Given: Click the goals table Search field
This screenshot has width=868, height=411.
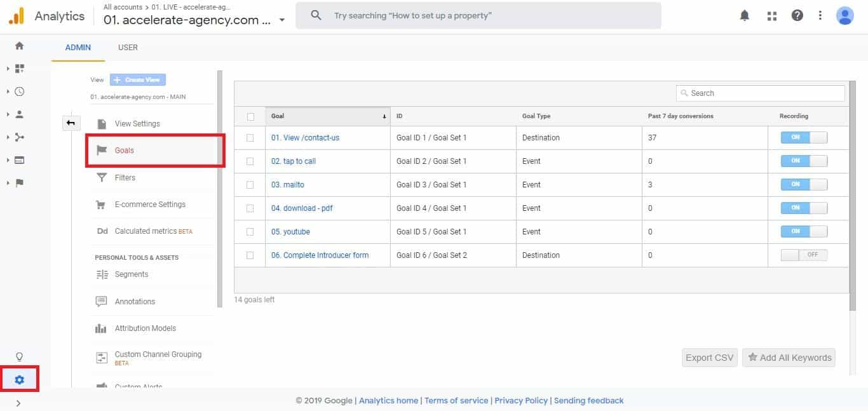Looking at the screenshot, I should point(761,93).
